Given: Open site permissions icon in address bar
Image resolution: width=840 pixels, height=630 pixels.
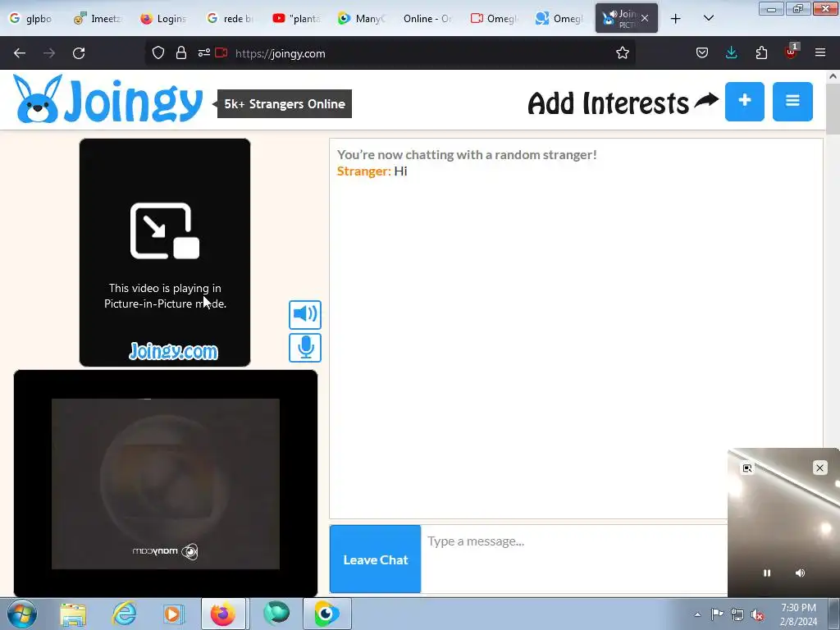Looking at the screenshot, I should [x=203, y=53].
